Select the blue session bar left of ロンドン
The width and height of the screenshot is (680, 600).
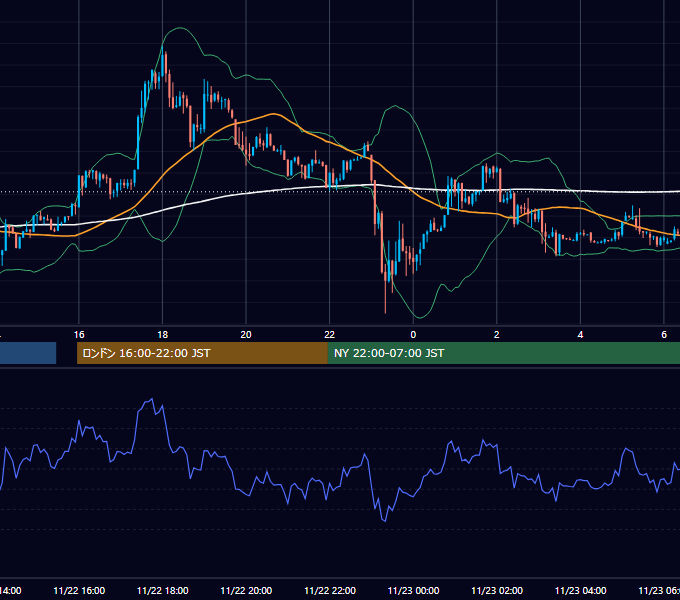pos(28,353)
